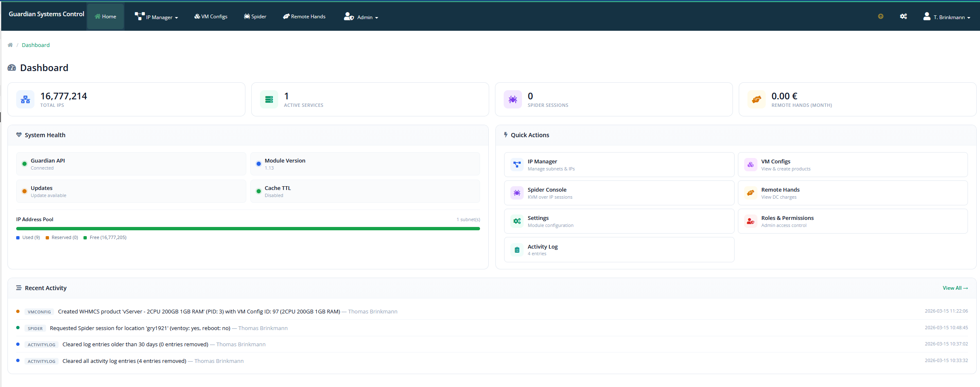
Task: Click the IP Manager quick action icon
Action: click(517, 165)
